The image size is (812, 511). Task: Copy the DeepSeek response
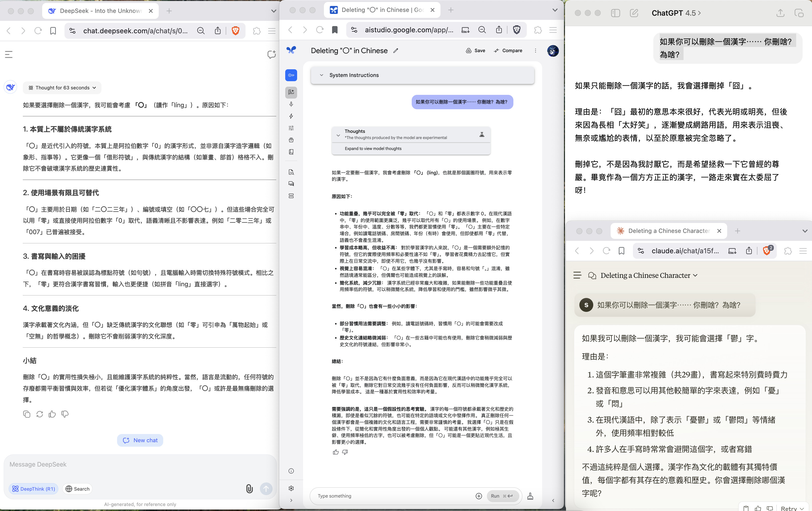tap(27, 414)
